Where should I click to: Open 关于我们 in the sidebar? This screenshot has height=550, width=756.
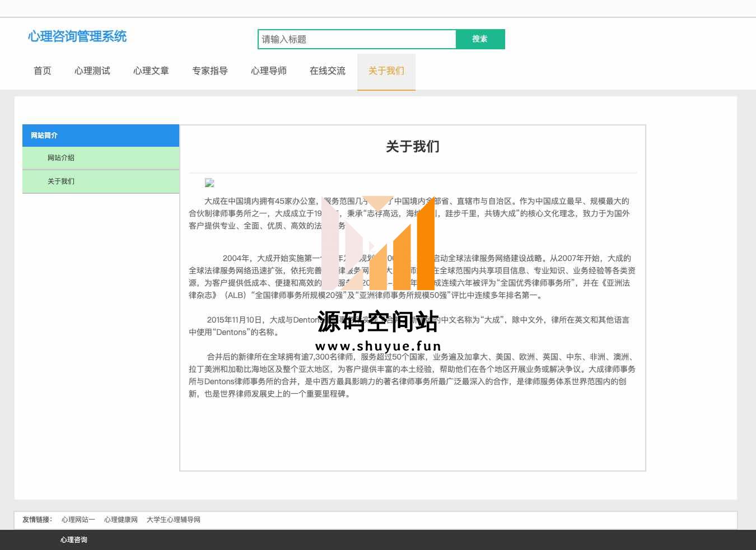pyautogui.click(x=101, y=181)
